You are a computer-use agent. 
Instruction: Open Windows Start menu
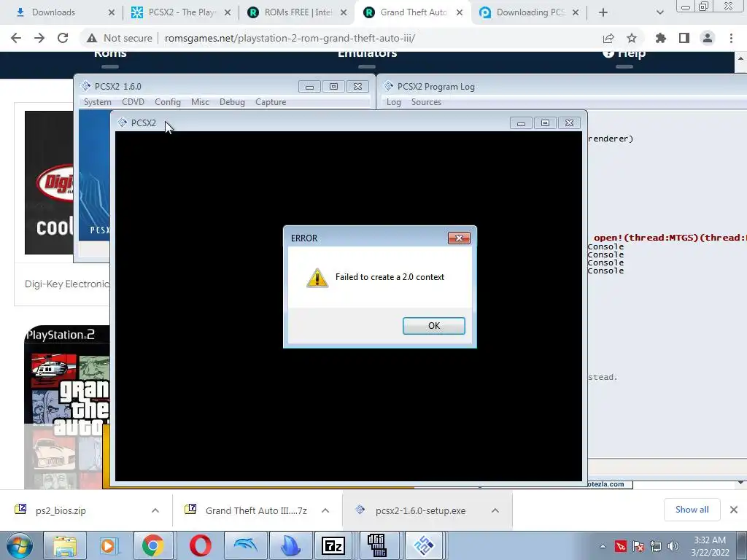point(20,545)
